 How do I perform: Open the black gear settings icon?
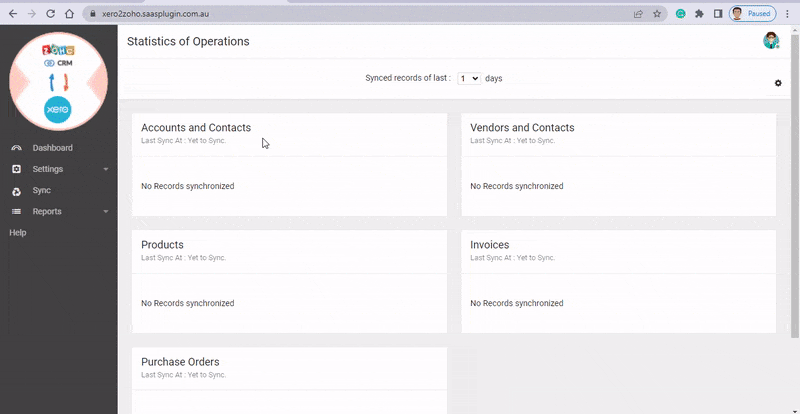click(778, 83)
